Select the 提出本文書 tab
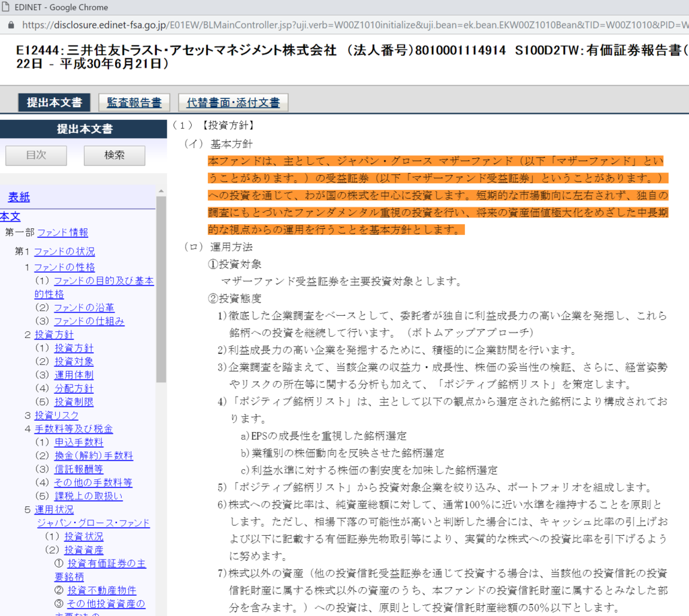 (x=54, y=102)
